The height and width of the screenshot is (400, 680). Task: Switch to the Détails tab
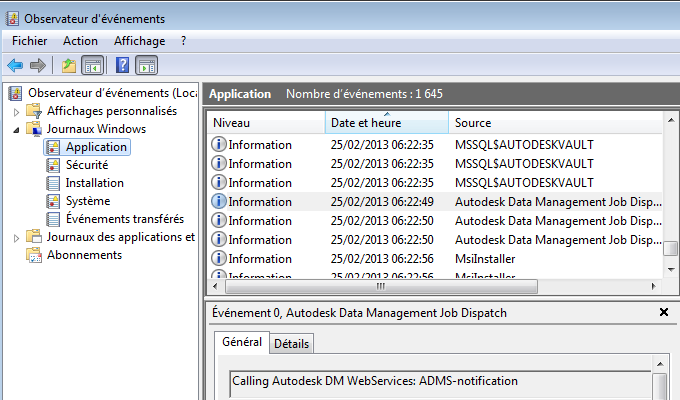pyautogui.click(x=292, y=344)
